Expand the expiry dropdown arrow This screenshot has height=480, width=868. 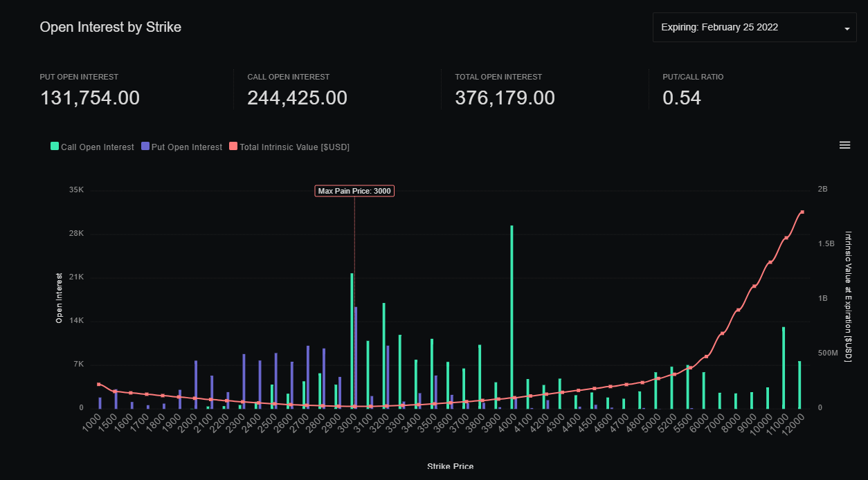tap(847, 28)
